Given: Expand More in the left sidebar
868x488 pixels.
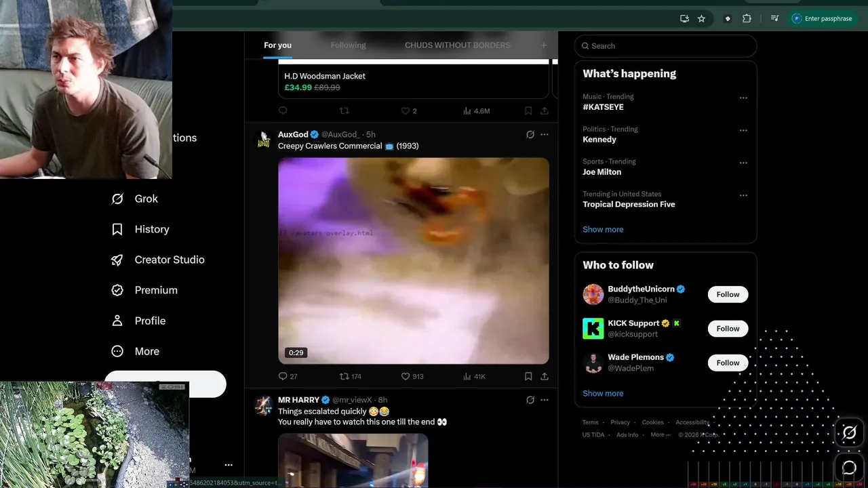Looking at the screenshot, I should [x=135, y=351].
